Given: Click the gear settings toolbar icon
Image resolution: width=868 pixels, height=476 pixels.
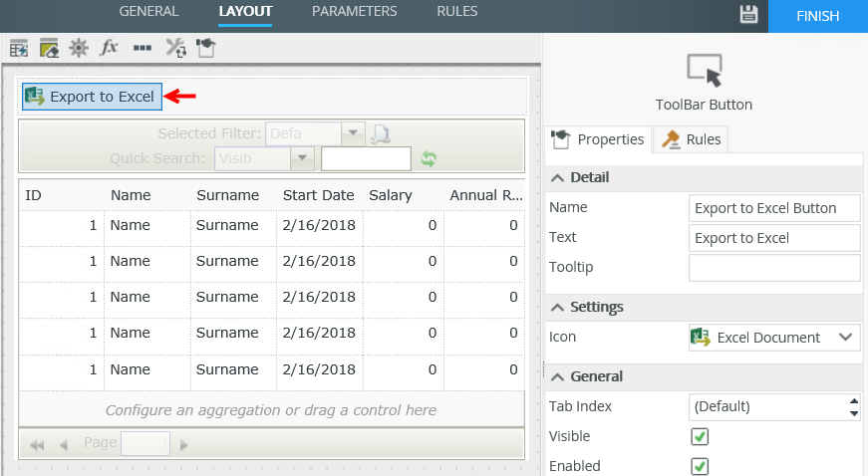Looking at the screenshot, I should (x=79, y=48).
